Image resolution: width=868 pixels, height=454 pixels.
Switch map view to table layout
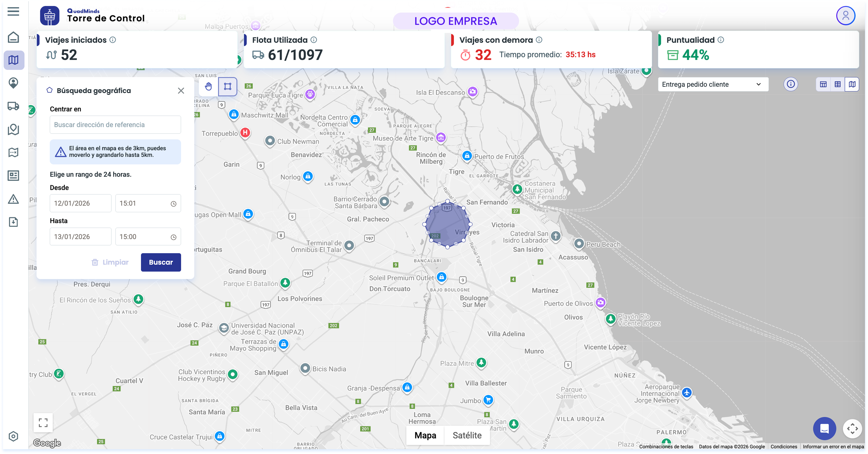pos(823,84)
